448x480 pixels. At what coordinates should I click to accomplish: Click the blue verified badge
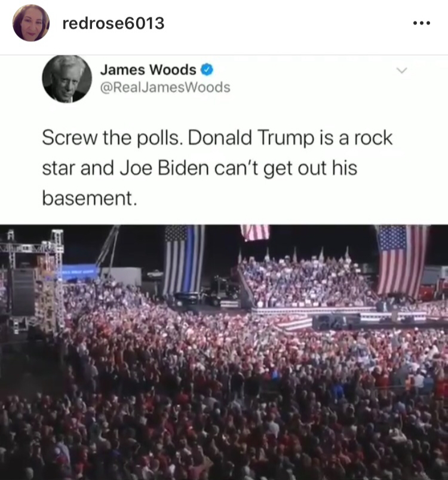207,70
